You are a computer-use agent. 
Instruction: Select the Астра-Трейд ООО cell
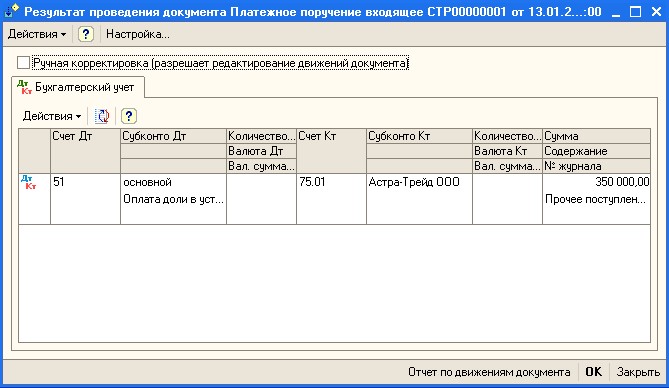click(419, 182)
